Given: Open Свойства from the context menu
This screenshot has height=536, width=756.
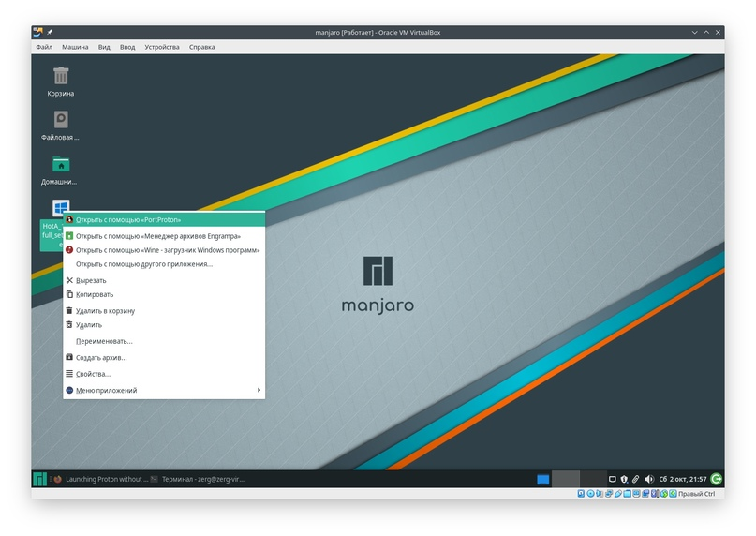Looking at the screenshot, I should 164,374.
